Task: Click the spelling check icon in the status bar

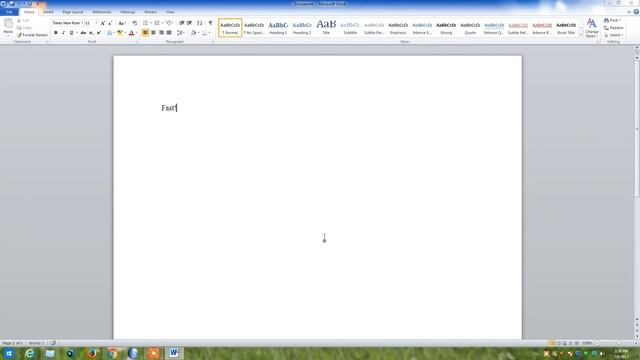Action: pyautogui.click(x=53, y=343)
